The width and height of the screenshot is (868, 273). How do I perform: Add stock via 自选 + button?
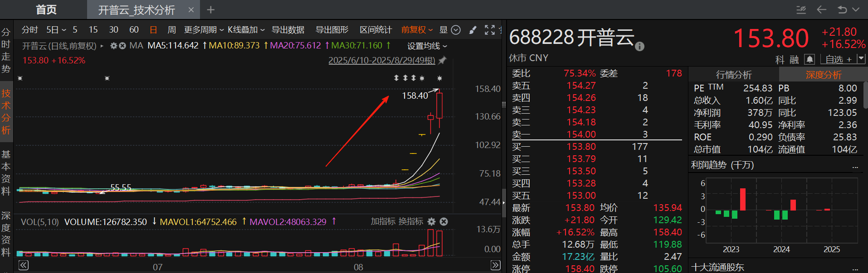coord(839,59)
